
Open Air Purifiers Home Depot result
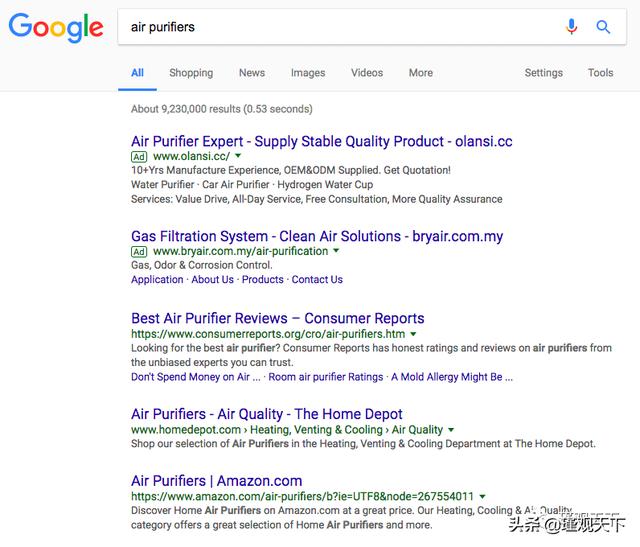click(267, 414)
